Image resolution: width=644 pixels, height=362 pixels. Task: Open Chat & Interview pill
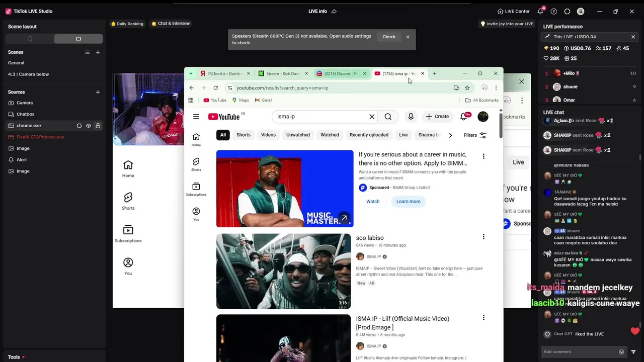tap(171, 24)
